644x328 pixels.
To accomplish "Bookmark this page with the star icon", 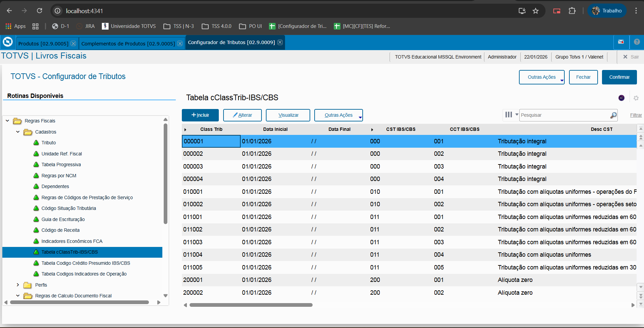I will point(535,11).
